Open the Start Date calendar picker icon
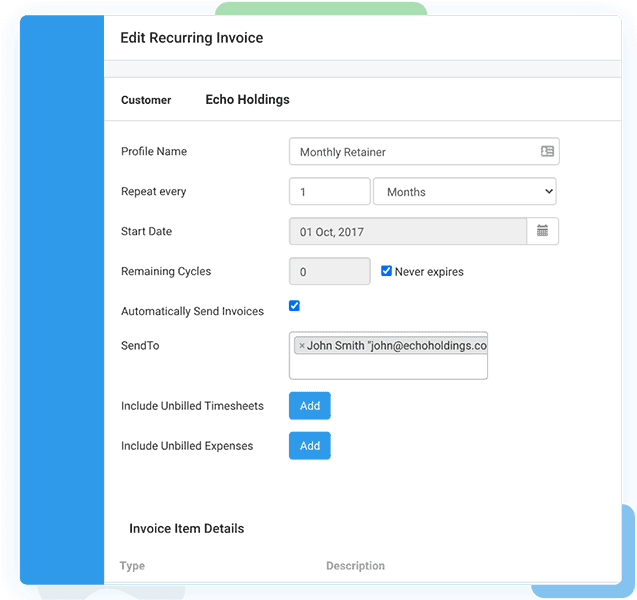The width and height of the screenshot is (637, 600). pos(542,231)
